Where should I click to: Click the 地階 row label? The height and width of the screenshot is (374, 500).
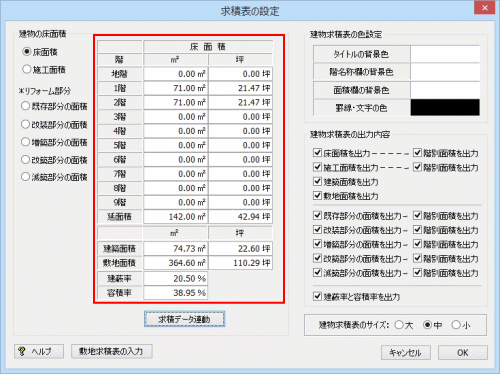[120, 74]
